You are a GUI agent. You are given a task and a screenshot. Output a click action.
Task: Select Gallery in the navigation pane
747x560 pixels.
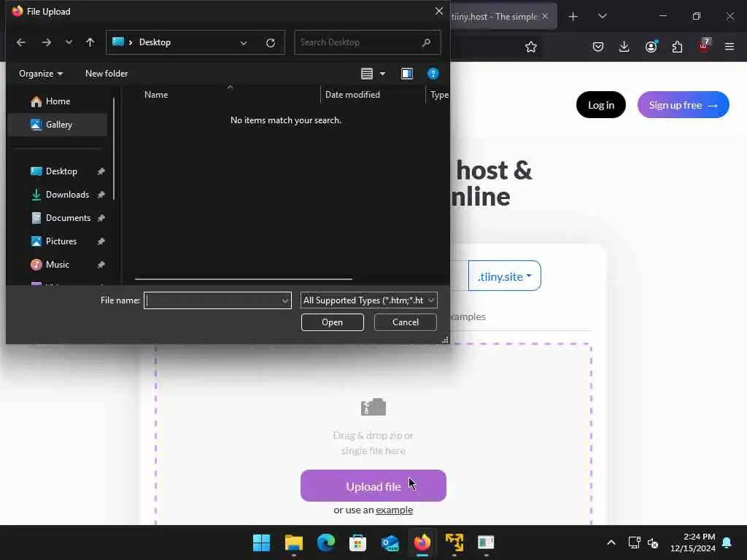click(x=58, y=125)
